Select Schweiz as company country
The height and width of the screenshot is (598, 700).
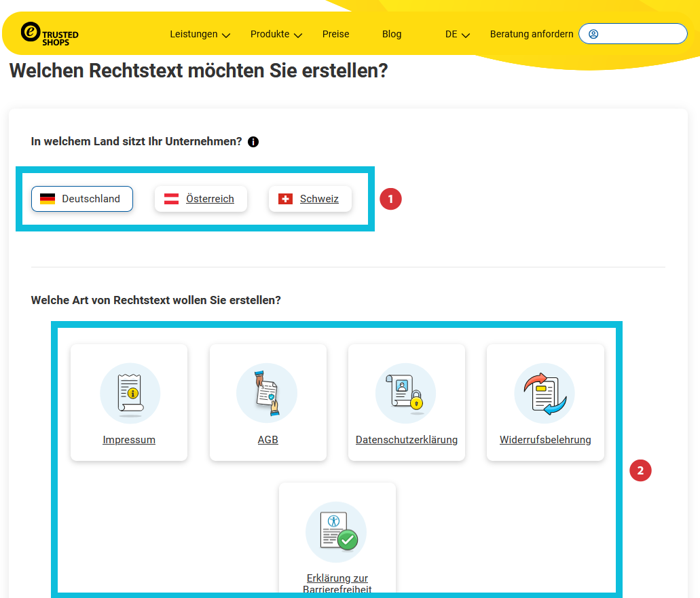(310, 199)
